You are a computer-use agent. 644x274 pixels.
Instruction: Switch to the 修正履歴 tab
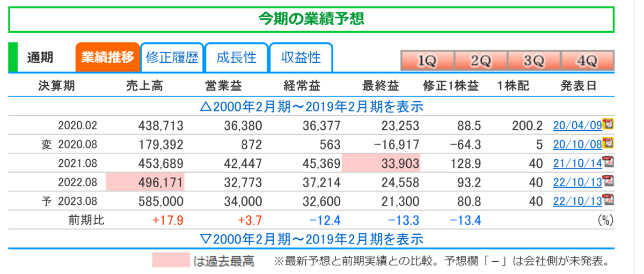[x=172, y=57]
